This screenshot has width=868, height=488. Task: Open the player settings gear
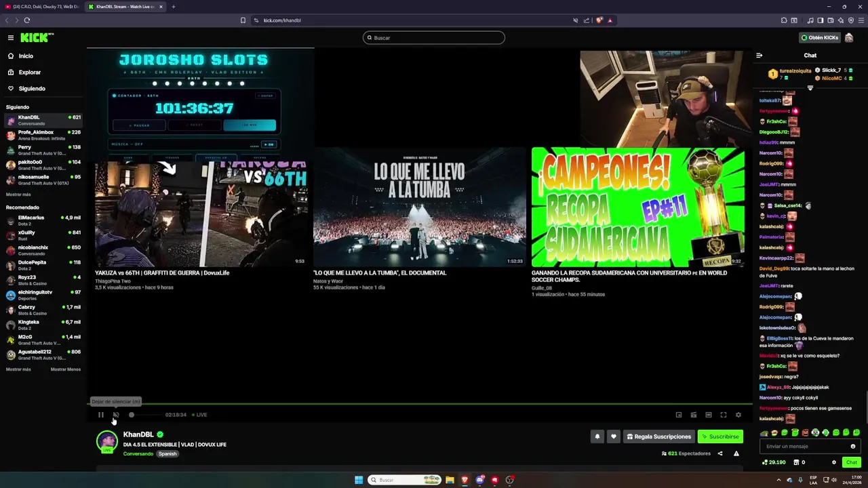[x=738, y=415]
